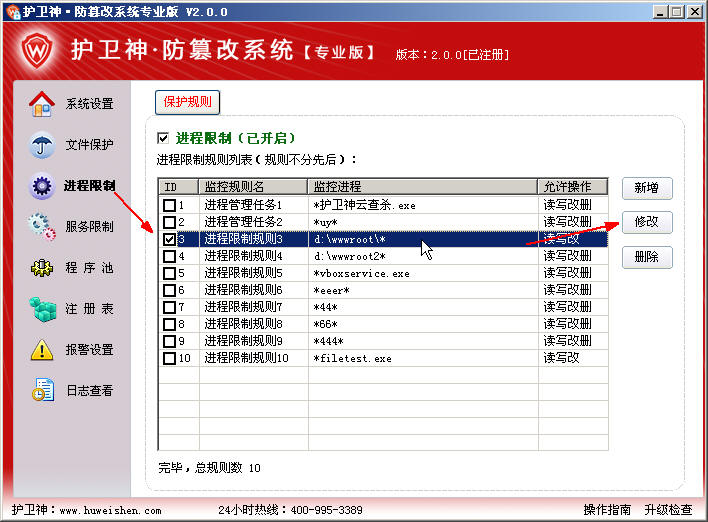The image size is (708, 522).
Task: Select 进程限制 in the sidebar
Action: pos(89,186)
